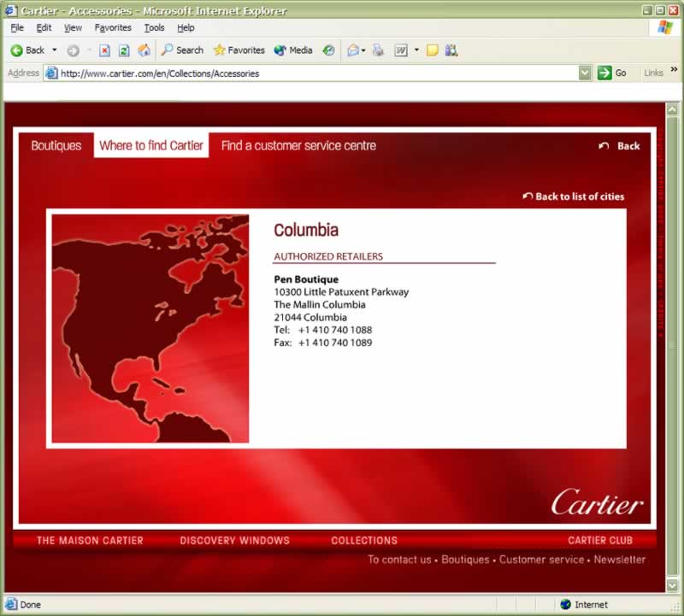This screenshot has width=684, height=616.
Task: Click the Fax number +1 410 740 1089
Action: tap(335, 343)
